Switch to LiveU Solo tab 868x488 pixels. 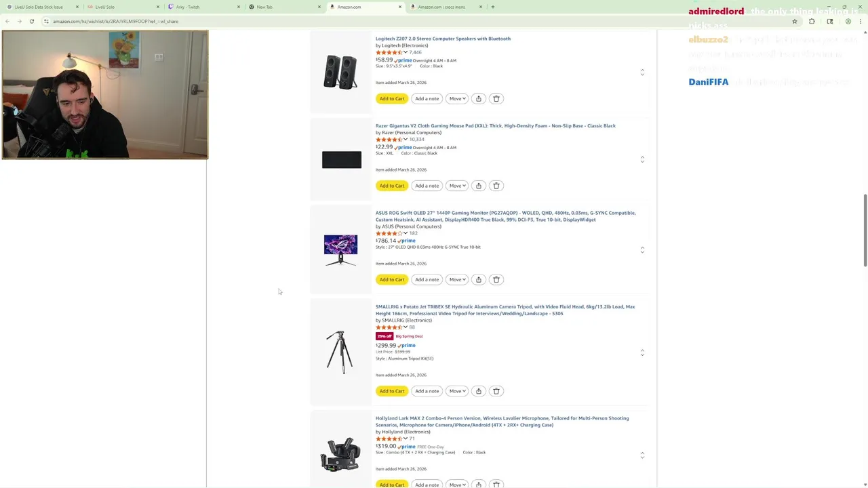123,7
